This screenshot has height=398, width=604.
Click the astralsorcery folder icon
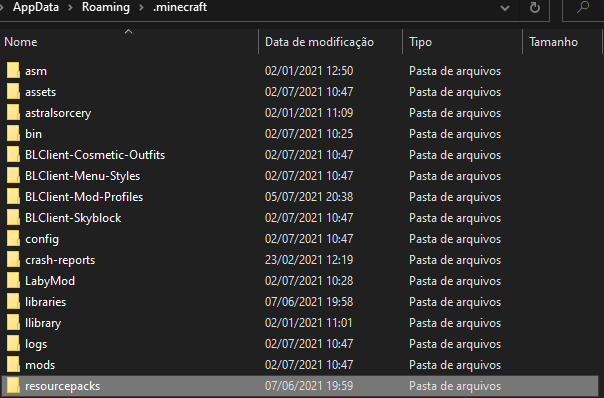(13, 113)
